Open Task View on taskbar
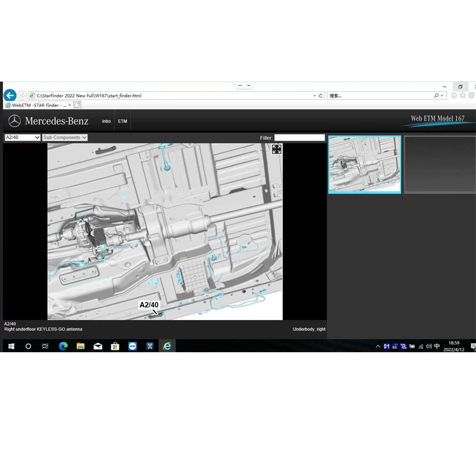The width and height of the screenshot is (476, 476). tap(45, 346)
